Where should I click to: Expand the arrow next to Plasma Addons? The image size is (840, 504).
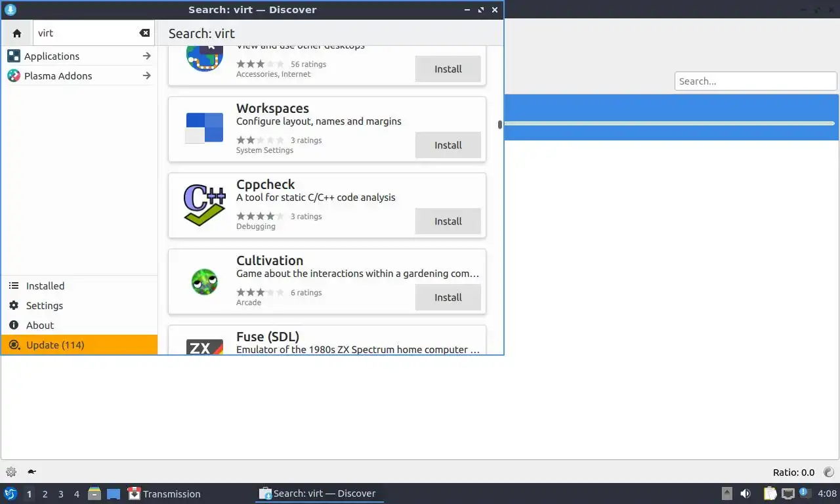(x=146, y=76)
